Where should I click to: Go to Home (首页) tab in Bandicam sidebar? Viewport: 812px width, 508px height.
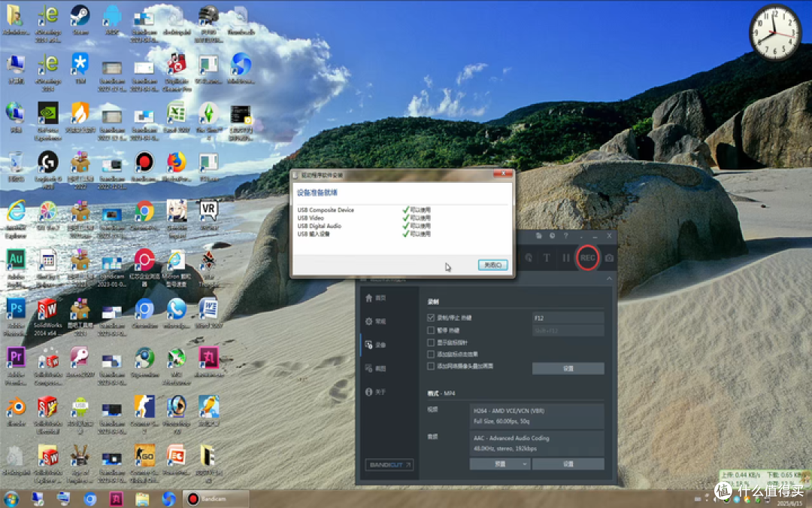pyautogui.click(x=376, y=298)
